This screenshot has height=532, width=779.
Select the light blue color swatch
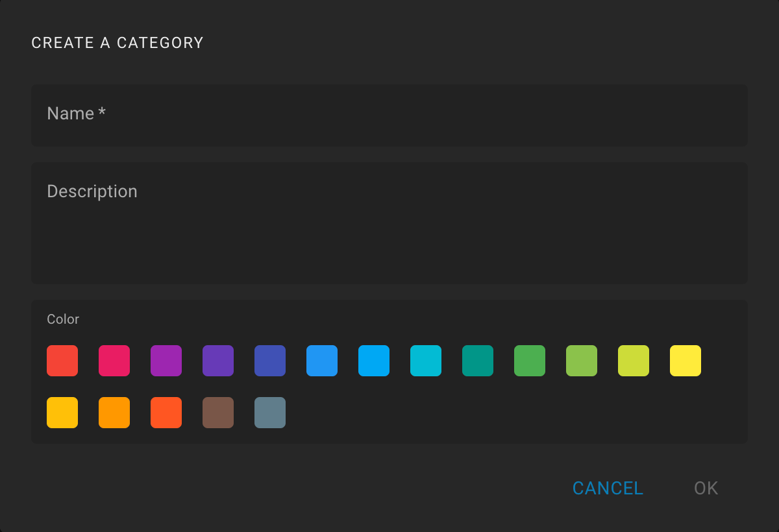coord(374,361)
